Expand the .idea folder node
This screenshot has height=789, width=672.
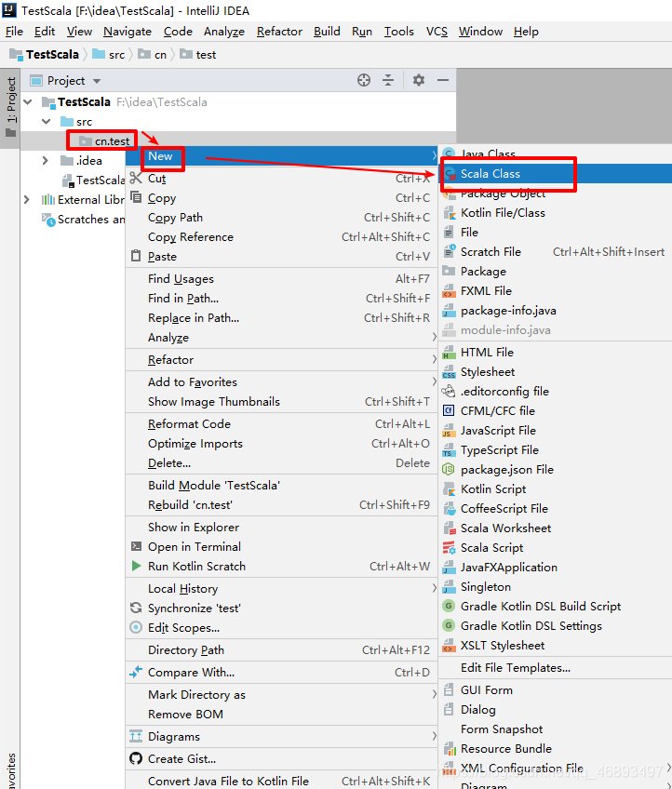[46, 161]
